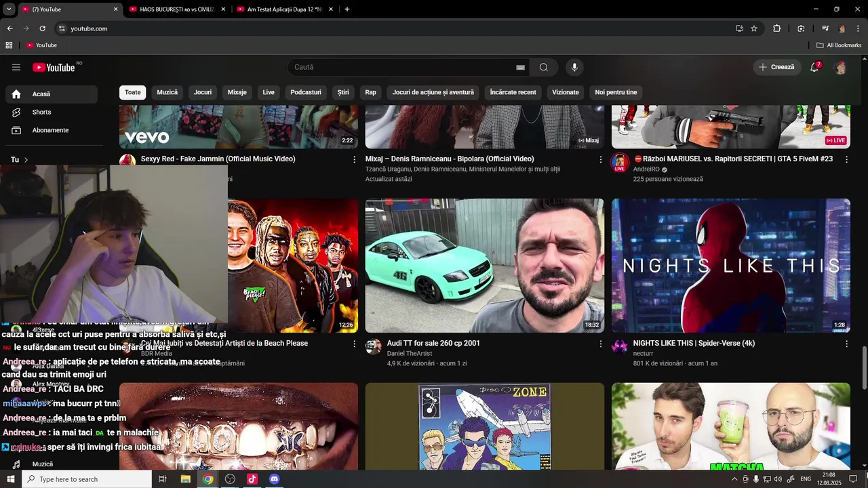868x488 pixels.
Task: Bookmark this page with the star
Action: click(754, 28)
